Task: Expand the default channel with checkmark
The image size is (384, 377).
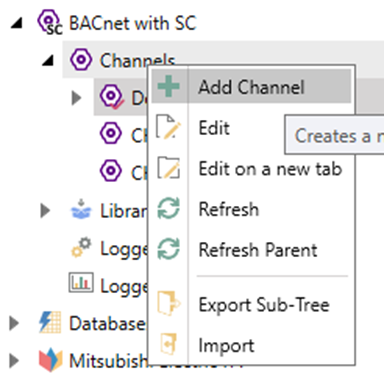Action: 77,98
